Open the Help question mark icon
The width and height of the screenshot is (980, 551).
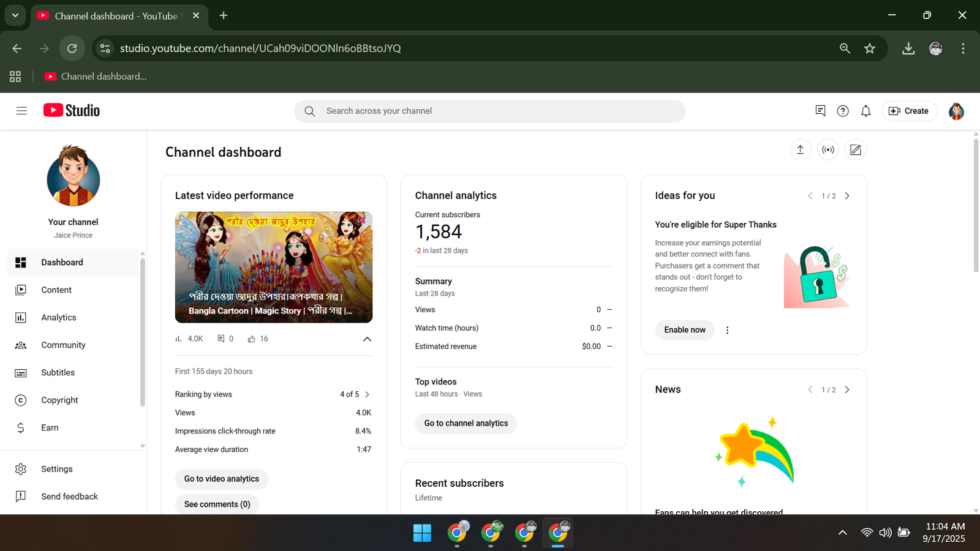(x=843, y=111)
